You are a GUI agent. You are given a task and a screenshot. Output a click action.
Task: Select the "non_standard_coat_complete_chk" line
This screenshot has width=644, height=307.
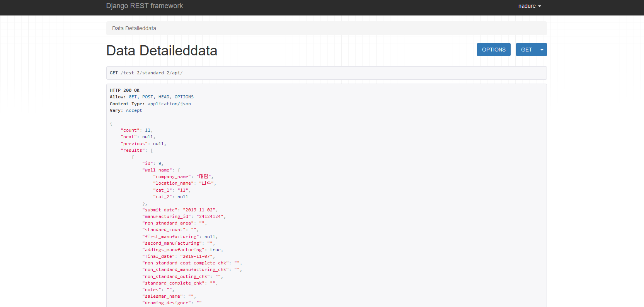[192, 263]
